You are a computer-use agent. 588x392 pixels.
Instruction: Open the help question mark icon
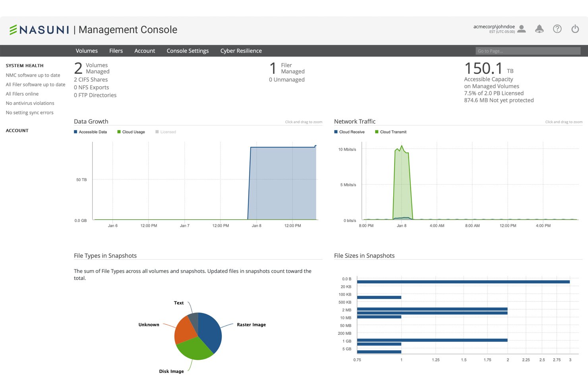click(557, 29)
